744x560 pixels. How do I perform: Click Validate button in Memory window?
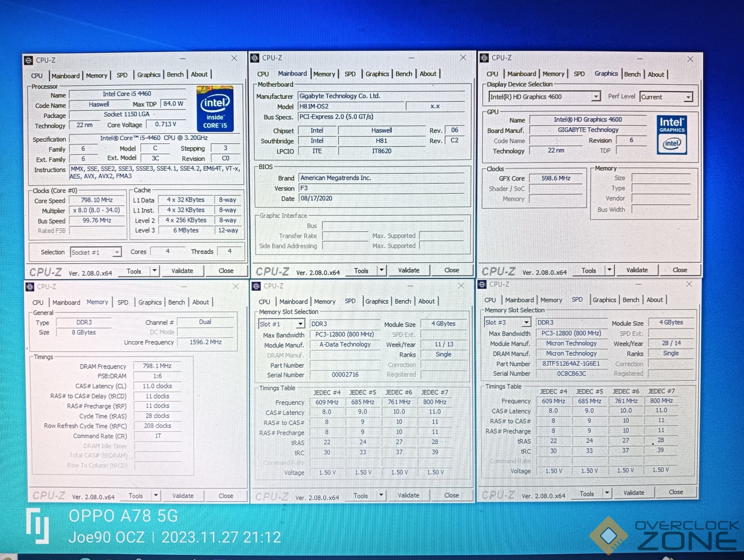click(182, 496)
